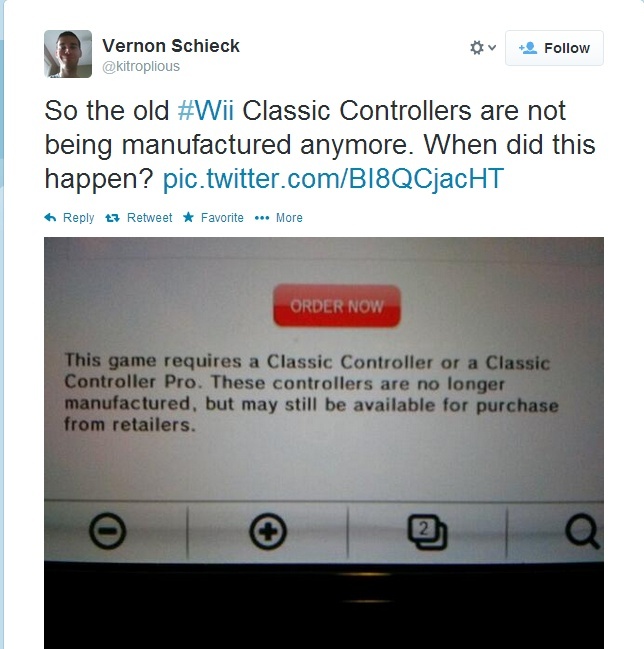Viewport: 644px width, 649px height.
Task: Click the Retweet arrows icon
Action: [x=112, y=218]
